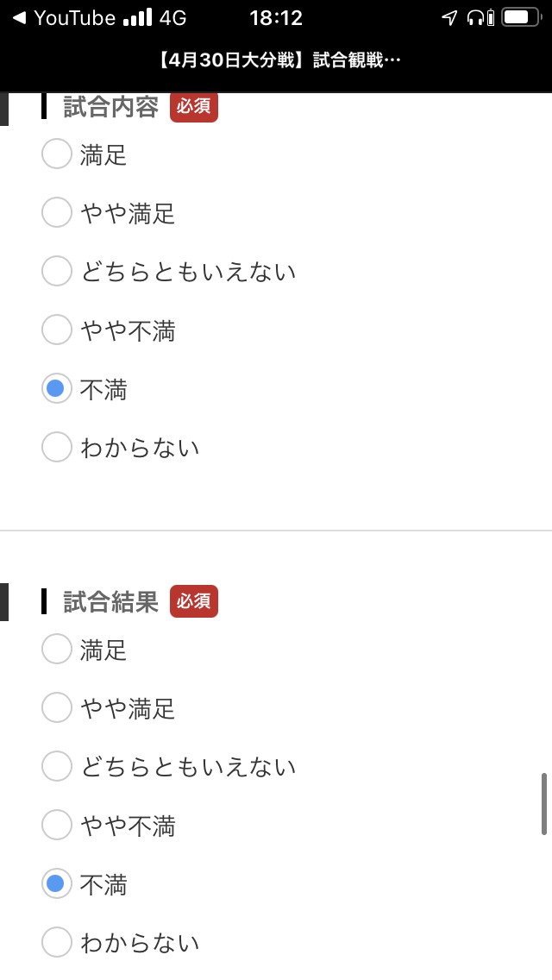The width and height of the screenshot is (552, 980).
Task: Tap the battery indicator icon
Action: [520, 18]
